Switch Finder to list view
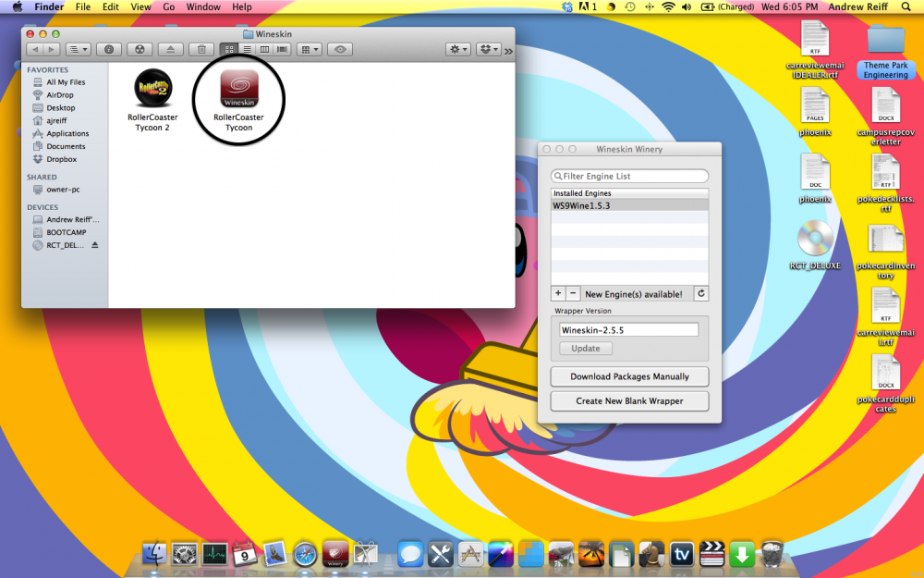The height and width of the screenshot is (578, 924). (x=247, y=49)
